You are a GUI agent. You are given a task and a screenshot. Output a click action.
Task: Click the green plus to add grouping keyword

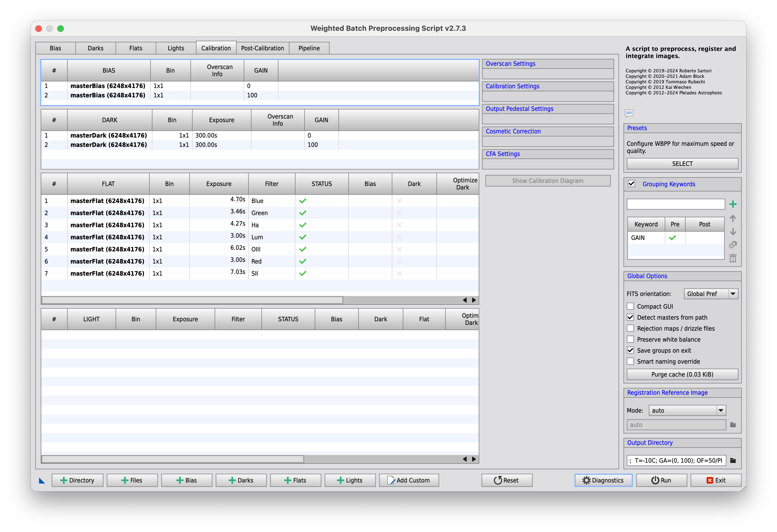(733, 204)
